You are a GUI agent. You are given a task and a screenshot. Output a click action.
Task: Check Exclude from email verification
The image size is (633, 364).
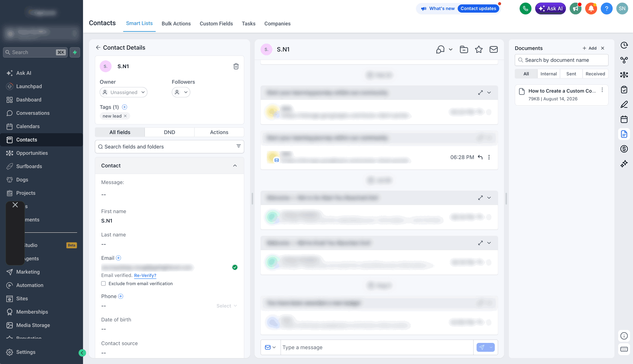click(x=103, y=284)
